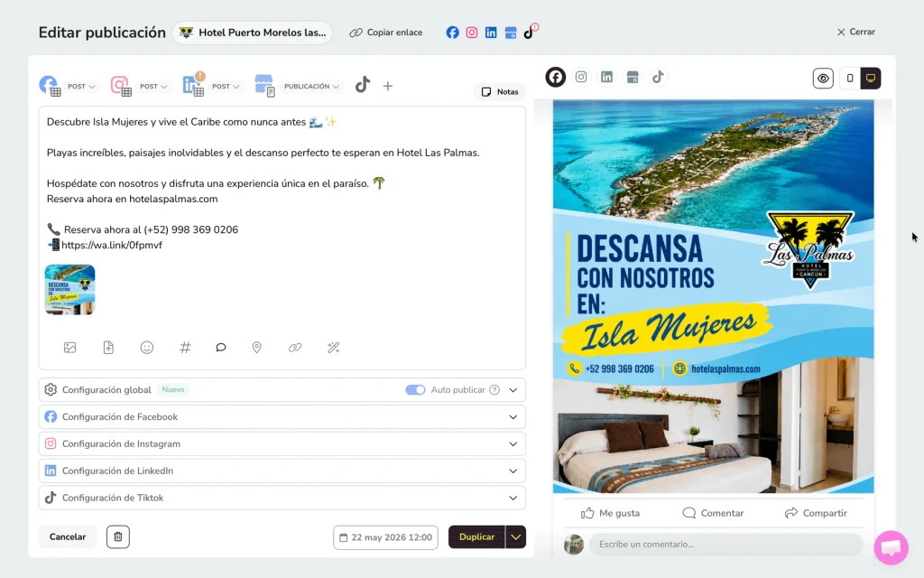Viewport: 924px width, 578px height.
Task: Add another network with plus icon
Action: [x=388, y=86]
